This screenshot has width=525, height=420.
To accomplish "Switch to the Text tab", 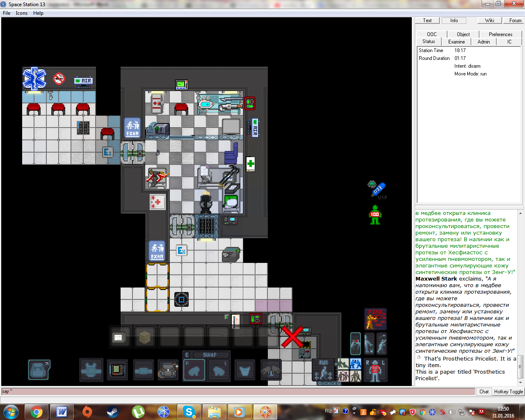I will click(x=427, y=21).
